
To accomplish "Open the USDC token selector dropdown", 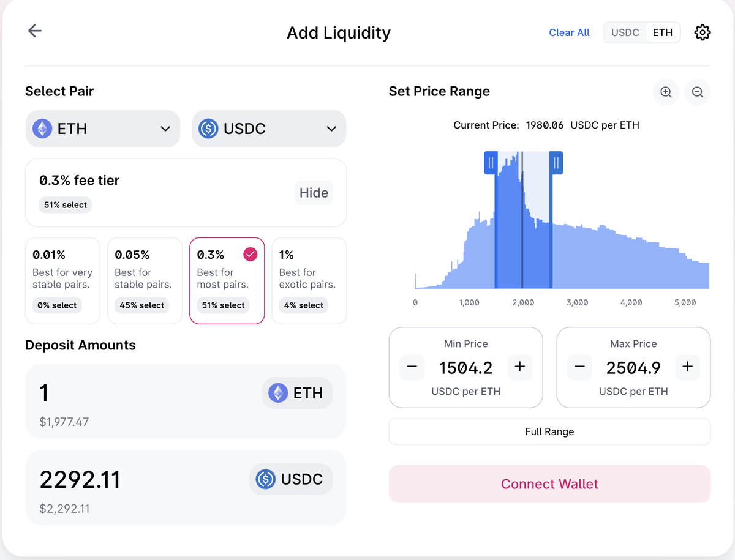I will click(x=269, y=129).
